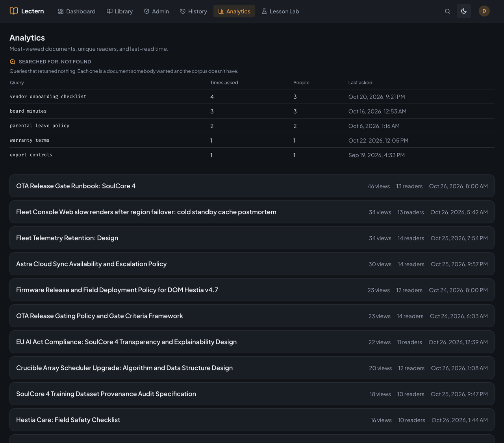The image size is (504, 443).
Task: Navigate to the Lesson Lab tab
Action: coord(280,11)
